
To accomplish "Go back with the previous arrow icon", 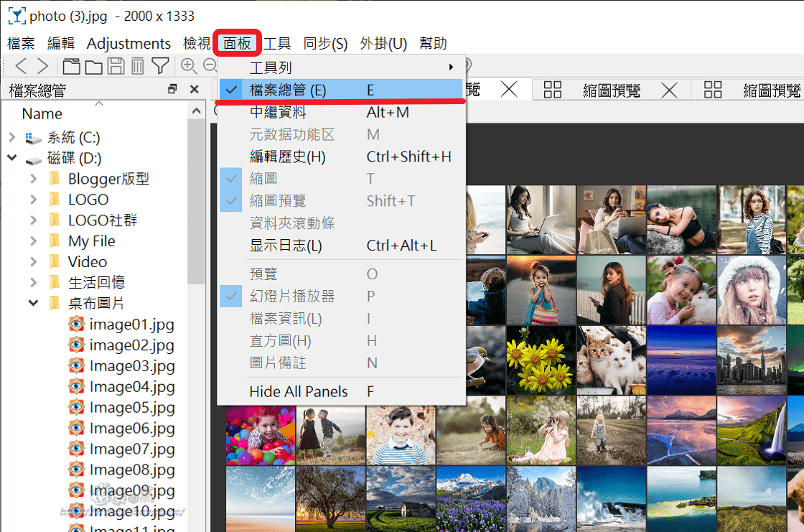I will (21, 65).
